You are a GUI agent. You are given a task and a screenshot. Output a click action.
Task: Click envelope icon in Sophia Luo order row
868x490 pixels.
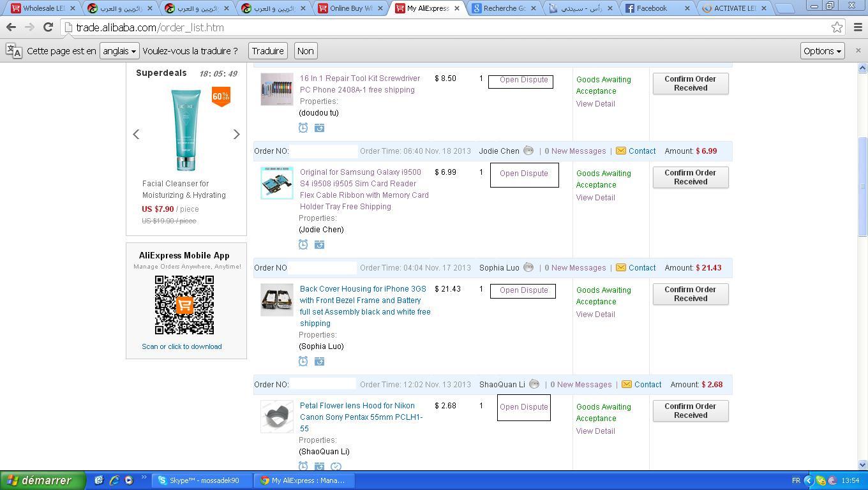pos(621,268)
